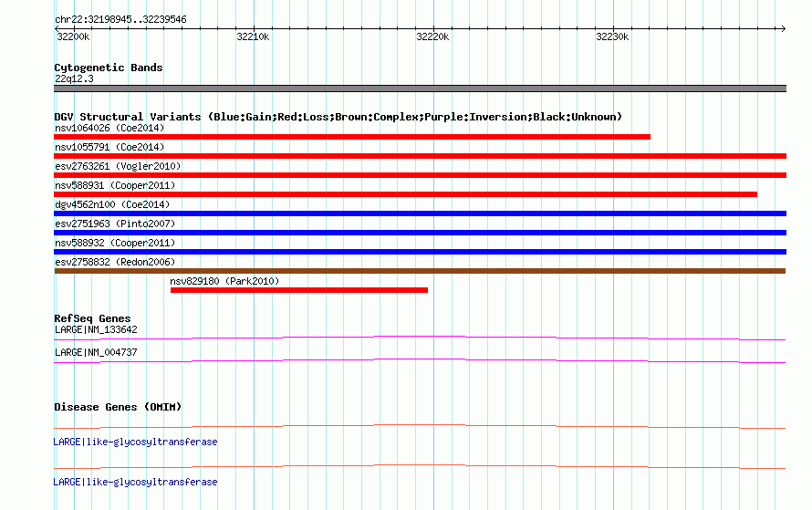Select the LARGE|NM_133642 magenta gene line

[x=420, y=337]
